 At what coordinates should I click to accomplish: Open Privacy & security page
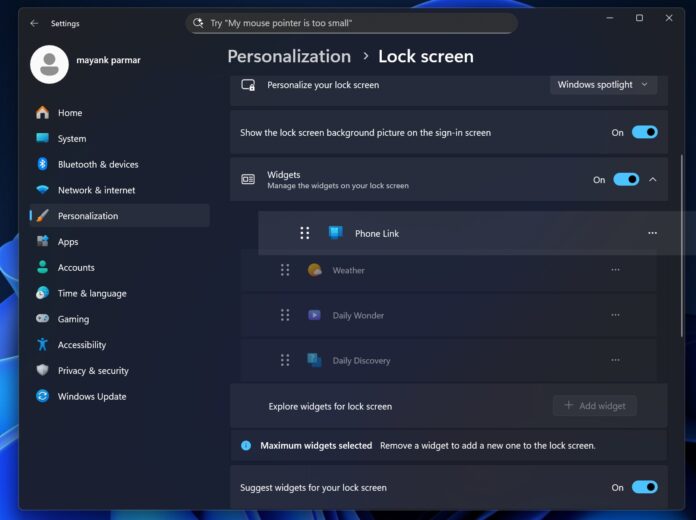pos(119,370)
